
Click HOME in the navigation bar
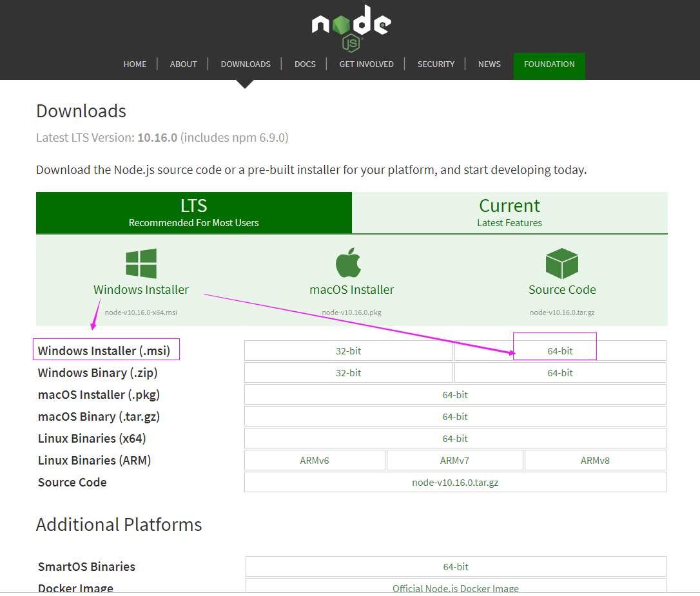(x=135, y=64)
